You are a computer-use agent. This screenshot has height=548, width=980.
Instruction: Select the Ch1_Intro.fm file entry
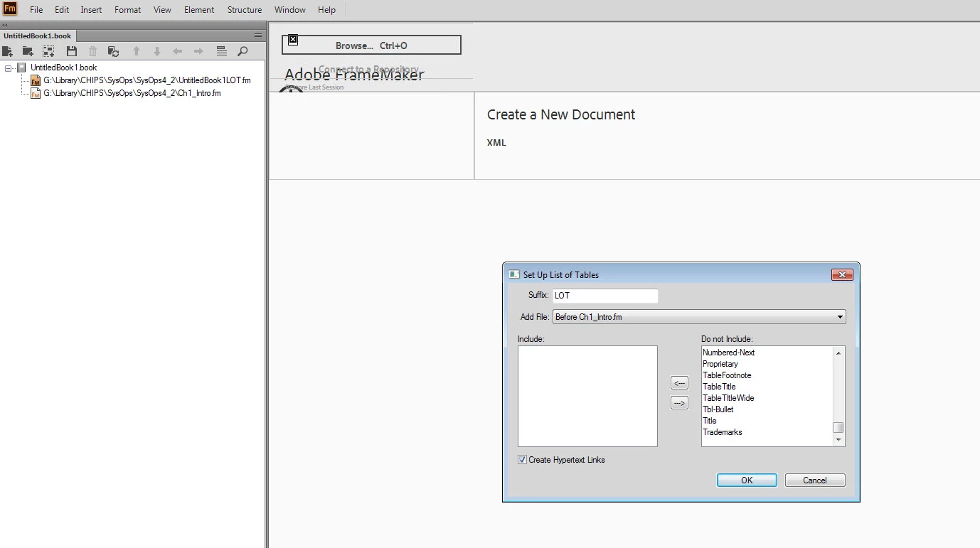(x=132, y=93)
